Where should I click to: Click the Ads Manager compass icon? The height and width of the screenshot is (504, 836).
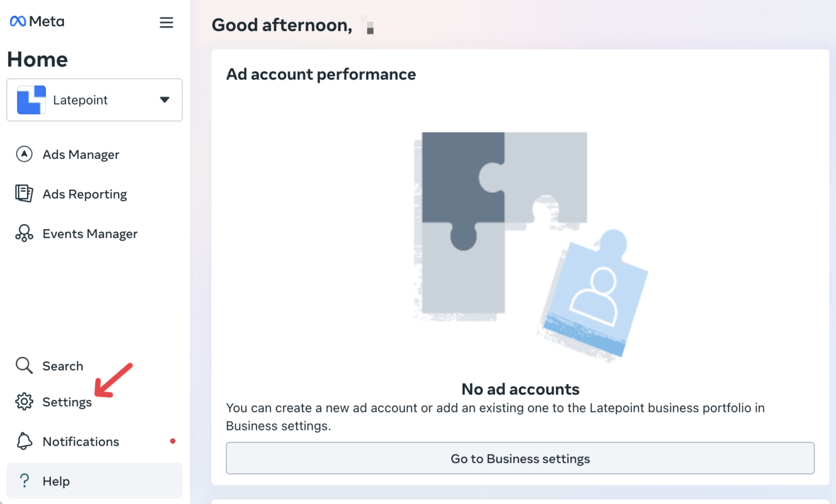click(24, 155)
